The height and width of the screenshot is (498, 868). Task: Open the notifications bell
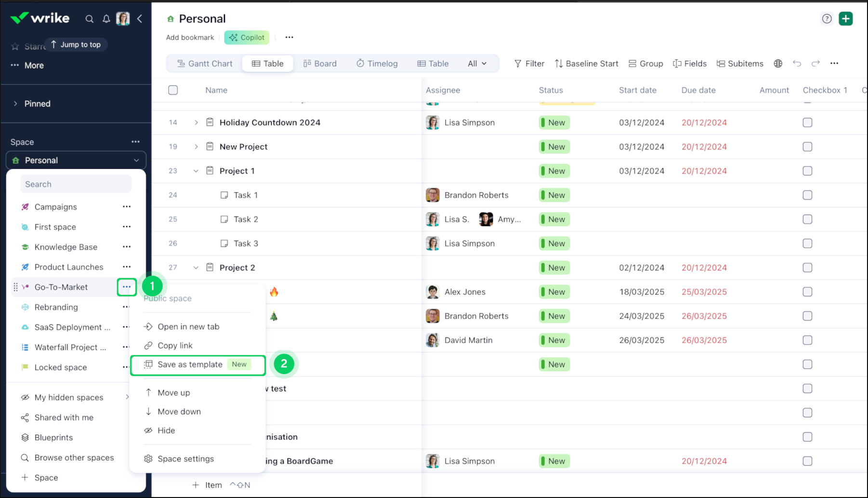coord(106,19)
